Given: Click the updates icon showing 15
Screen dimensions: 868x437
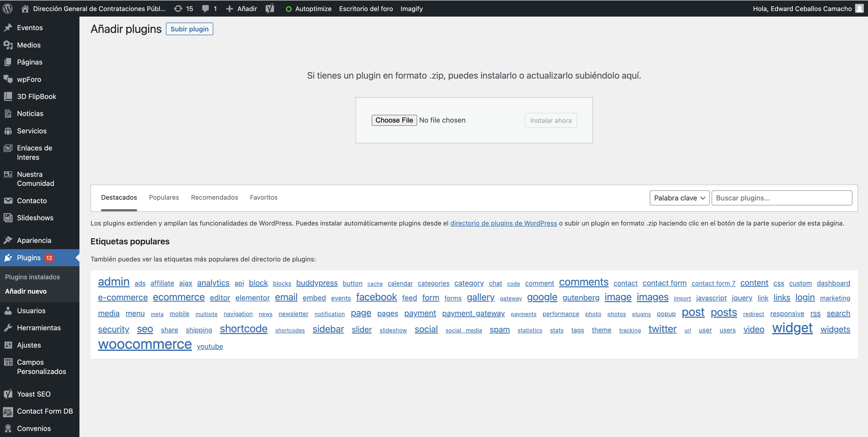Looking at the screenshot, I should [x=183, y=9].
